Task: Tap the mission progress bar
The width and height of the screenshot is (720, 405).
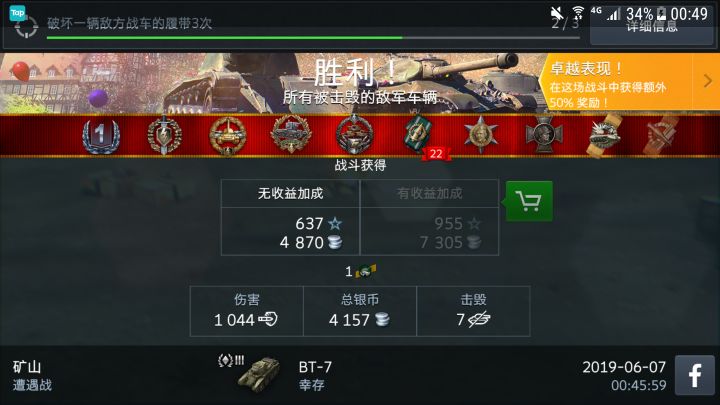Action: click(313, 38)
